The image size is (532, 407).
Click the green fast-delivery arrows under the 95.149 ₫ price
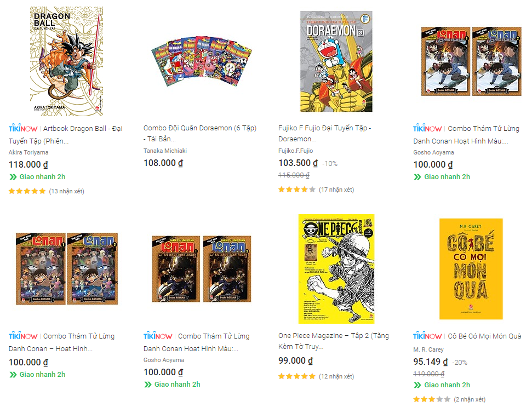417,385
